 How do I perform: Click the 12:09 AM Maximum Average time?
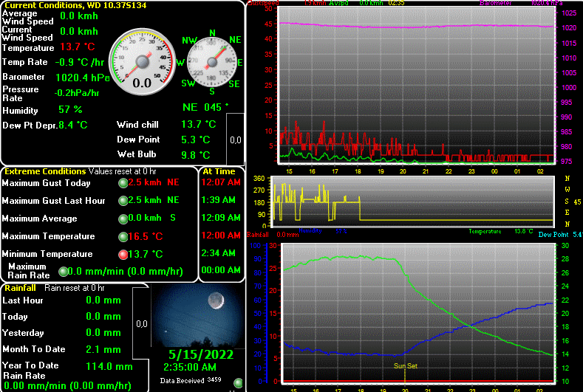click(x=221, y=218)
